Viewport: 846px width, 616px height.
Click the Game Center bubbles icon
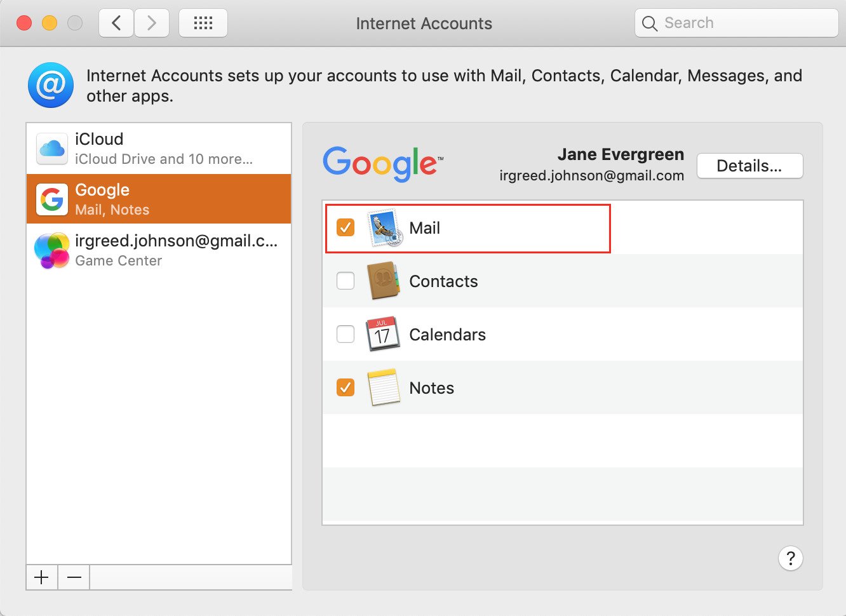52,250
